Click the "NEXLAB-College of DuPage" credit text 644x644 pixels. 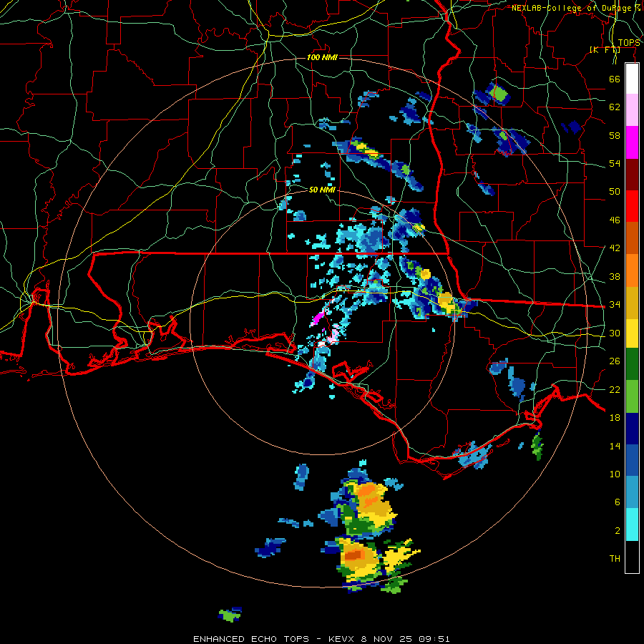(571, 8)
